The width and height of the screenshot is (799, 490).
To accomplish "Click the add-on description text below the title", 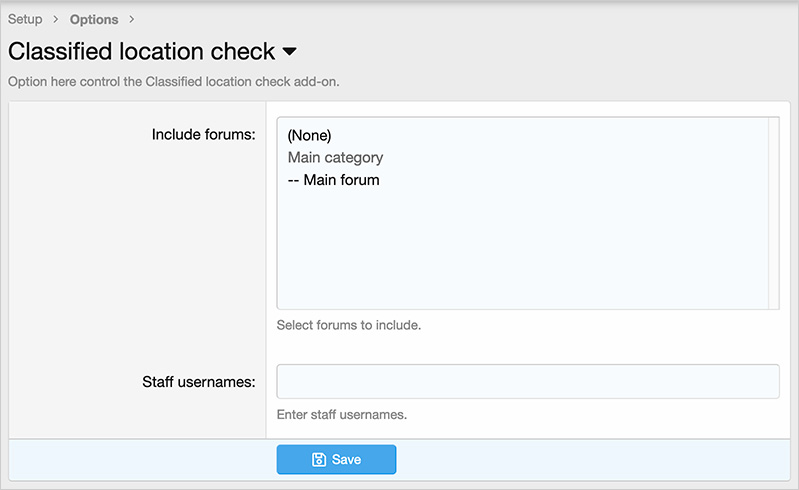I will pyautogui.click(x=174, y=82).
